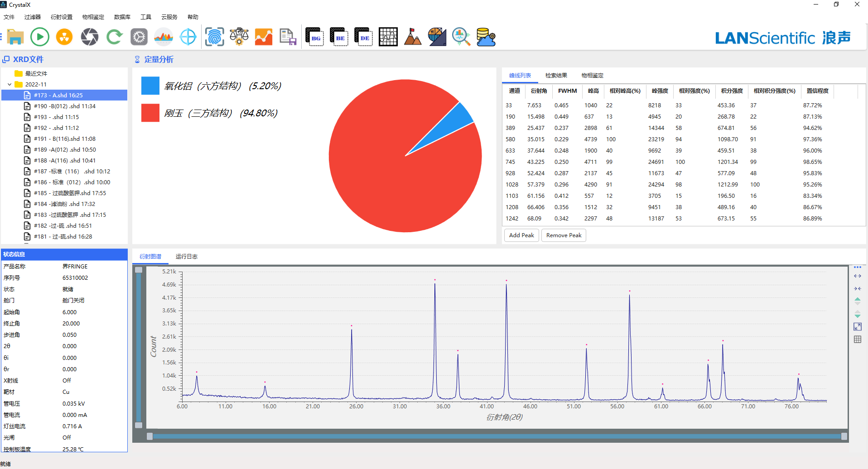Screen dimensions: 868x469
Task: Click the crosshair target icon
Action: 188,37
